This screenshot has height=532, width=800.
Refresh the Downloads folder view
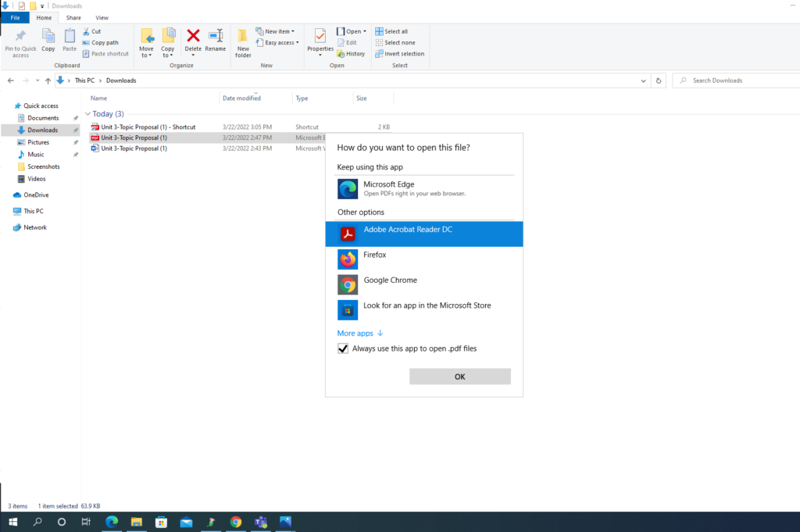point(659,80)
